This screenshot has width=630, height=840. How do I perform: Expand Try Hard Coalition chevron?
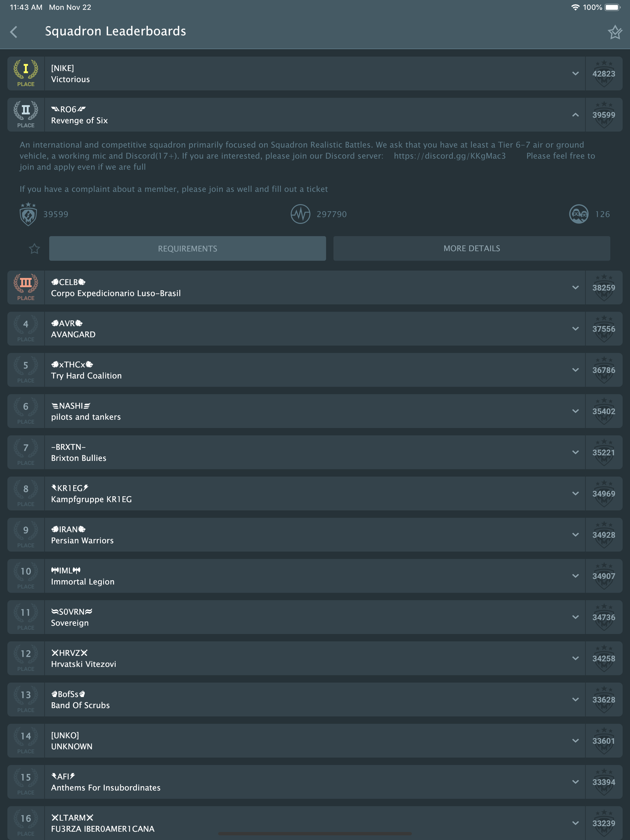tap(575, 370)
